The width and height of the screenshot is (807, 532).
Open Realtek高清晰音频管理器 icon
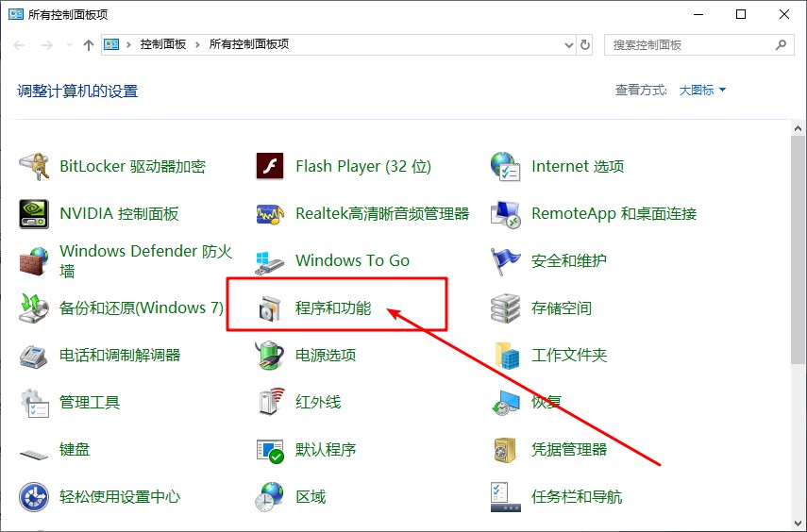point(270,214)
